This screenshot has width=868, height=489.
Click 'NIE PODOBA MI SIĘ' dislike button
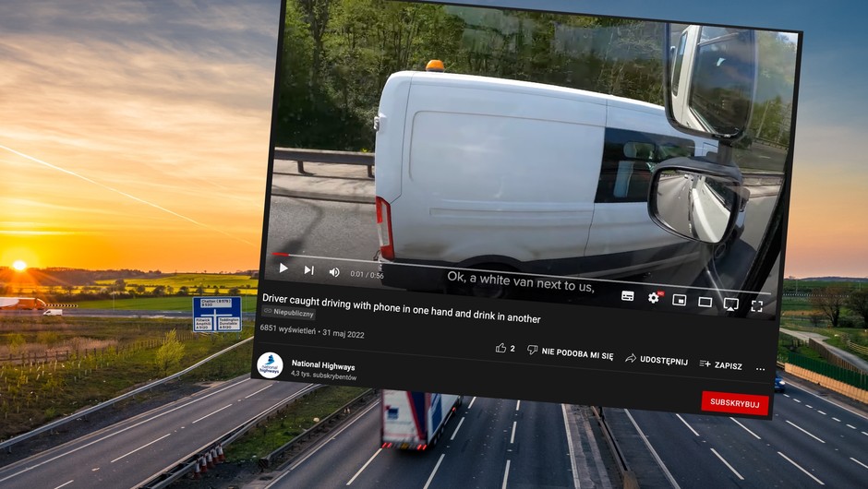tap(570, 352)
